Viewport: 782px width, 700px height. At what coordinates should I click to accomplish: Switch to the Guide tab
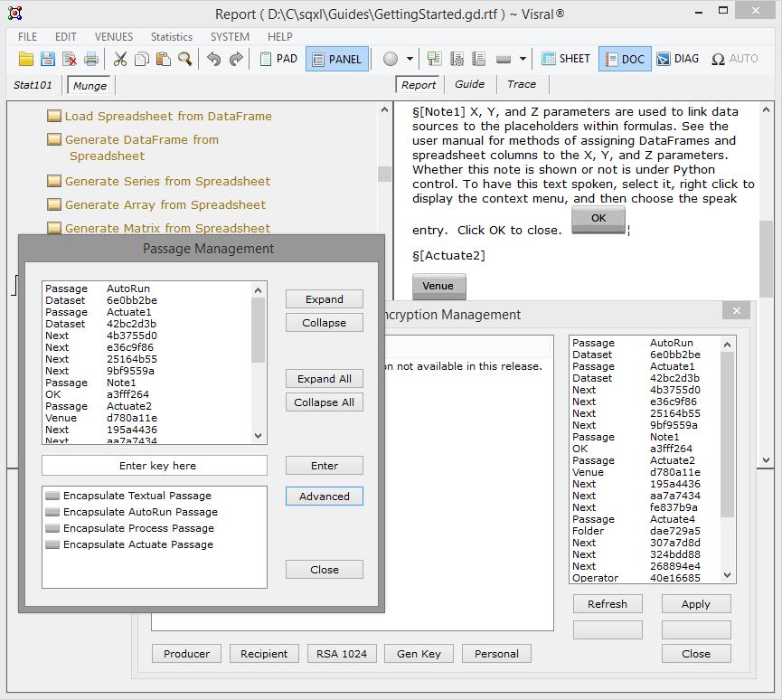click(x=469, y=84)
